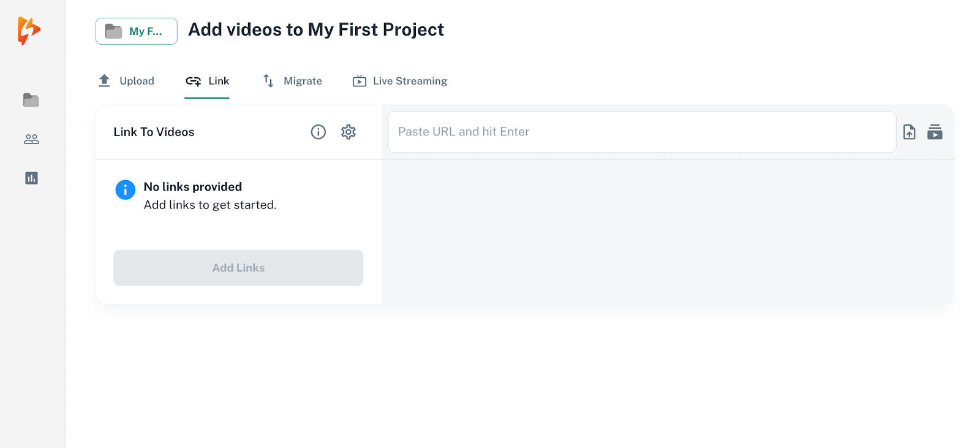The height and width of the screenshot is (448, 980).
Task: Click the "Link To Videos" heading
Action: (x=154, y=132)
